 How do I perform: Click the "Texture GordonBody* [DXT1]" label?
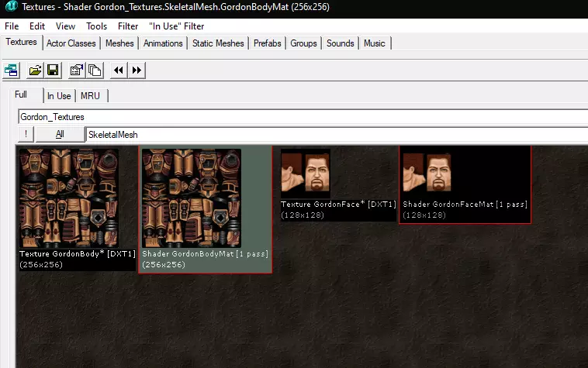pyautogui.click(x=78, y=254)
